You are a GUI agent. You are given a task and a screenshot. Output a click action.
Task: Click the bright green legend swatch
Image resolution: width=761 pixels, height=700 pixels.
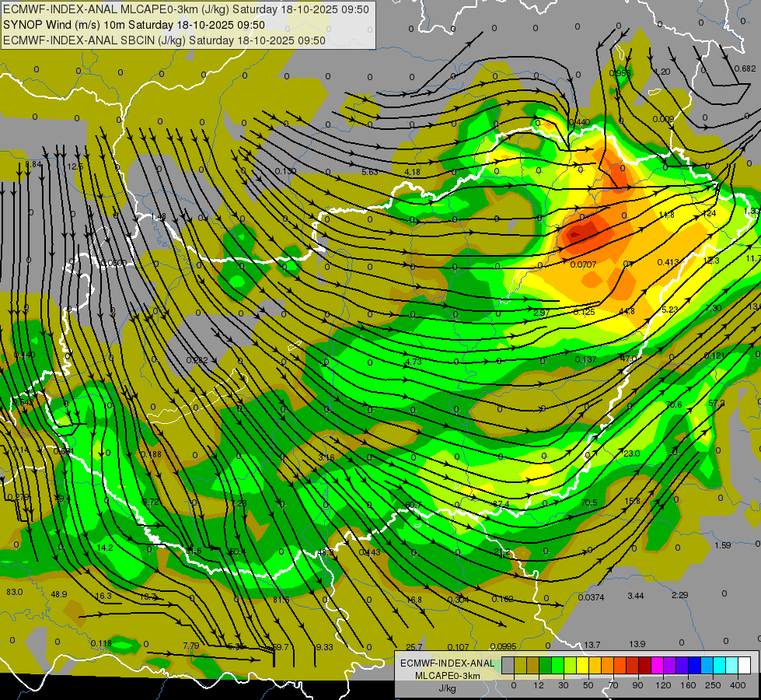point(558,666)
